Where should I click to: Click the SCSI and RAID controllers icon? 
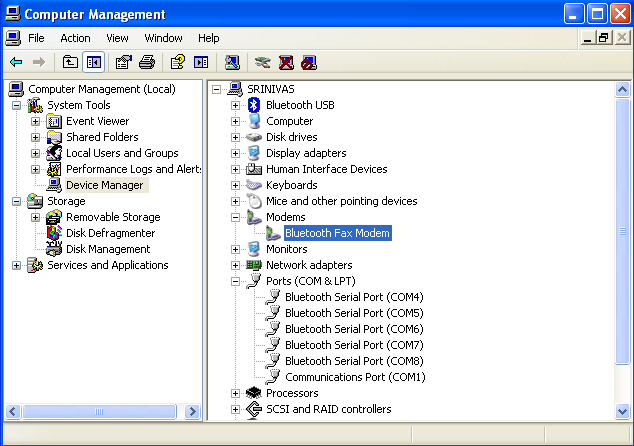coord(254,409)
